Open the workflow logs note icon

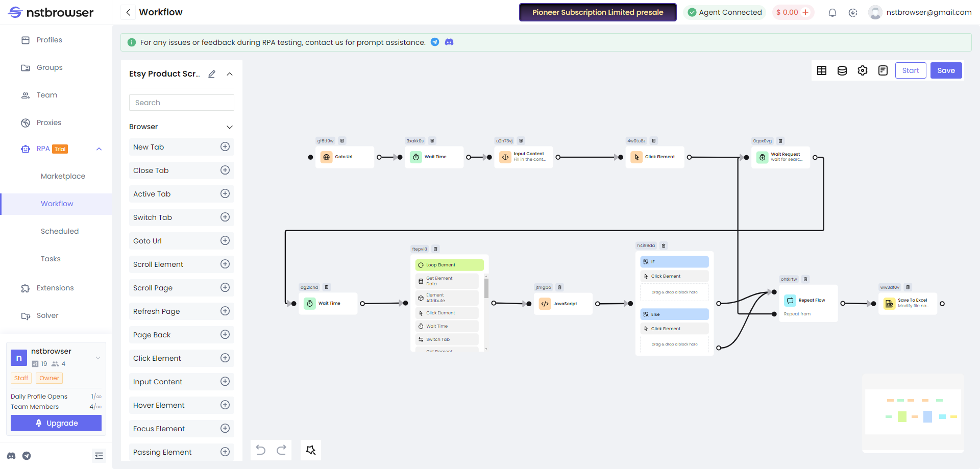[883, 70]
